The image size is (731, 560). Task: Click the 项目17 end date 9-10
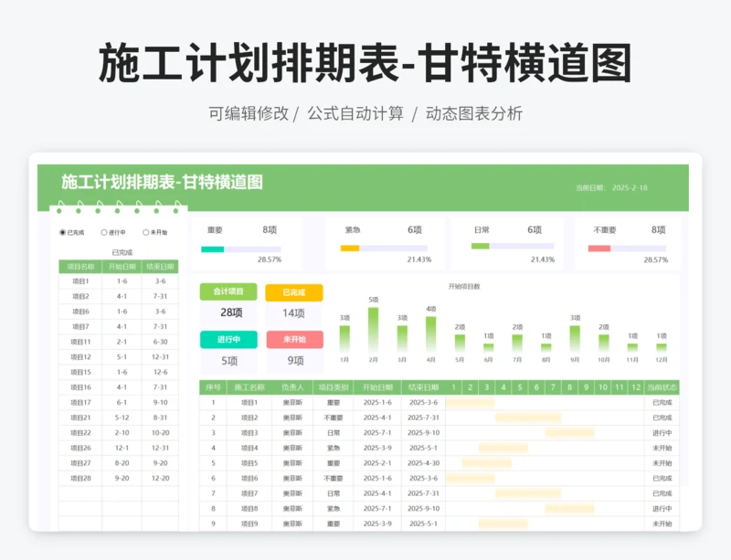coord(160,402)
